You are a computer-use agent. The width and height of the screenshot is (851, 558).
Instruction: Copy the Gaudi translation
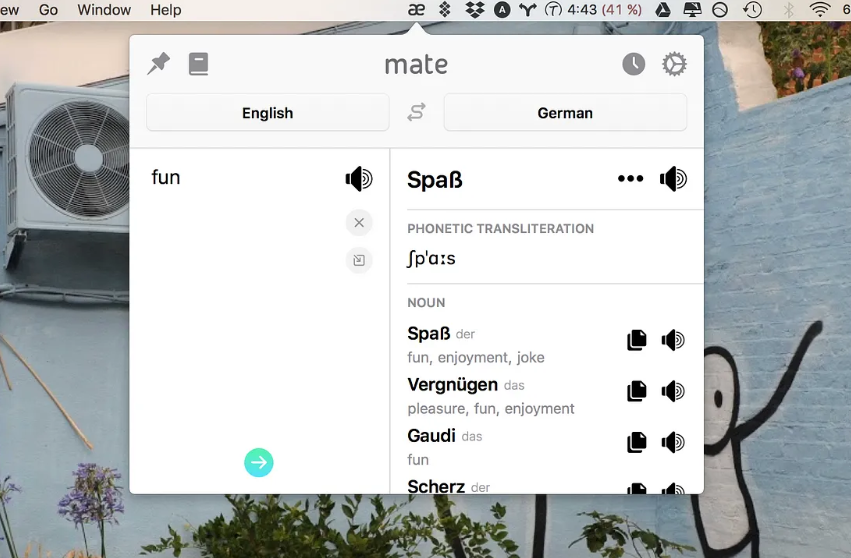[x=637, y=442]
